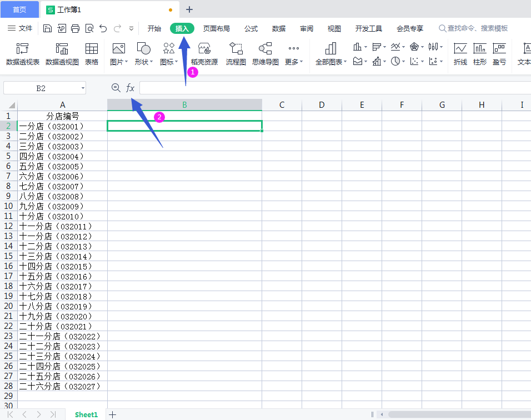Screen dimensions: 531x420
Task: Switch to the 公式 tab
Action: 251,28
